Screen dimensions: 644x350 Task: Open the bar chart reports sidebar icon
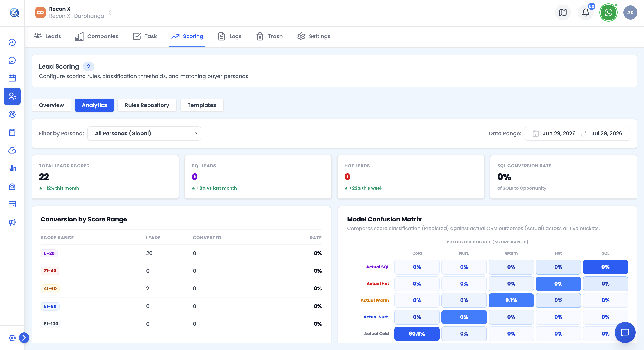click(12, 168)
